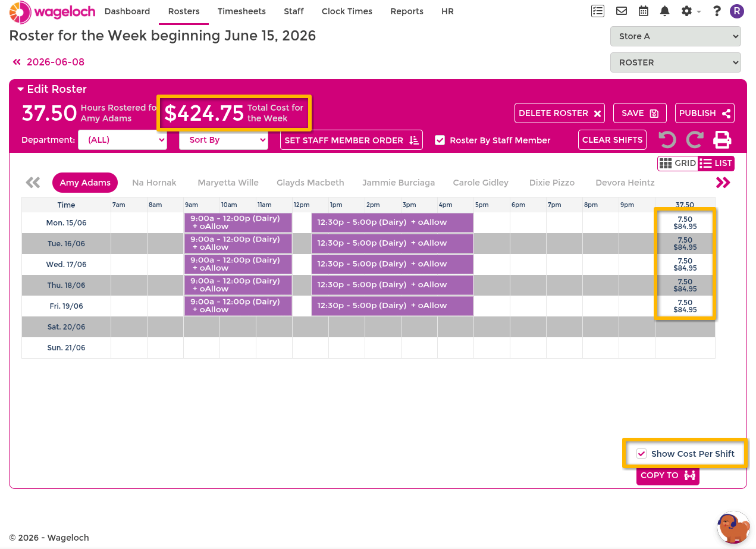This screenshot has width=756, height=549.
Task: Undo the last roster change
Action: point(667,140)
